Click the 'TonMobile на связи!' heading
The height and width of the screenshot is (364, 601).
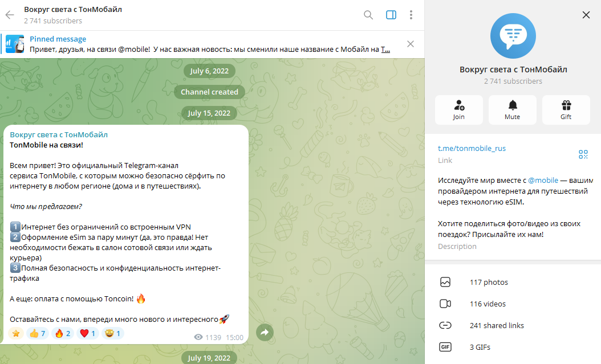(x=46, y=145)
